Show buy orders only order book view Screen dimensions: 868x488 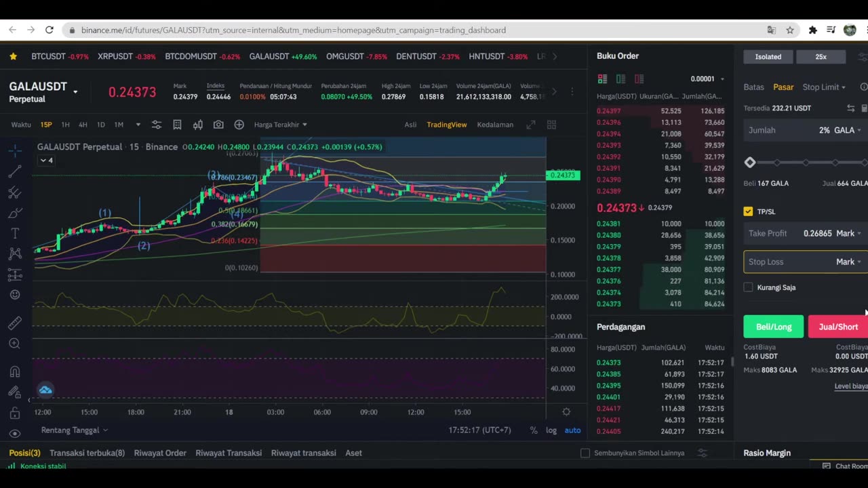(620, 79)
